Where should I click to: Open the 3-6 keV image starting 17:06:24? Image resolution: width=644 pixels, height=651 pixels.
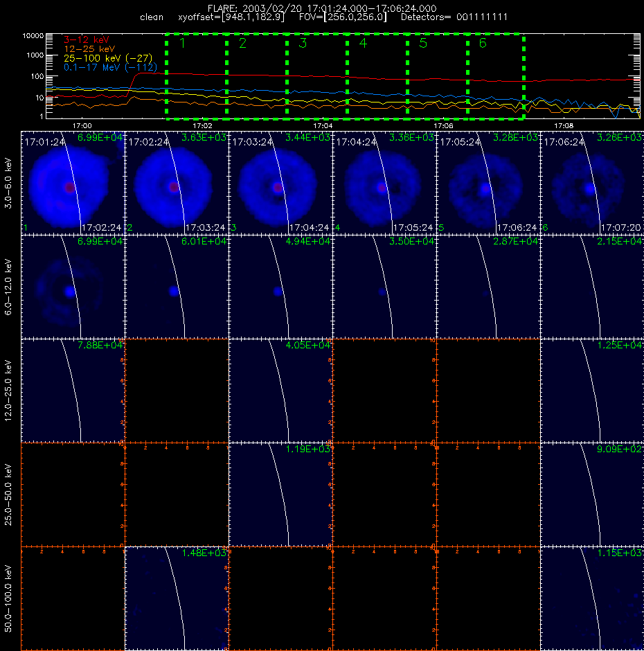[592, 183]
